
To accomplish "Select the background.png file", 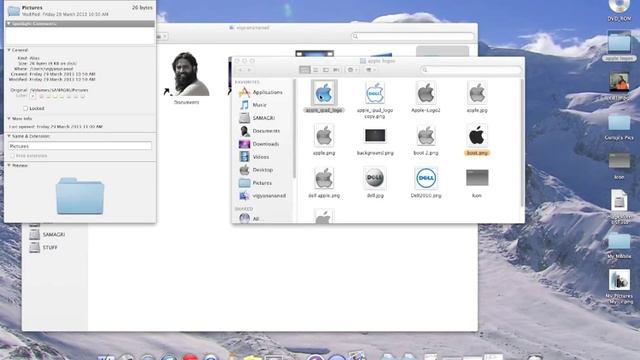I will (375, 142).
